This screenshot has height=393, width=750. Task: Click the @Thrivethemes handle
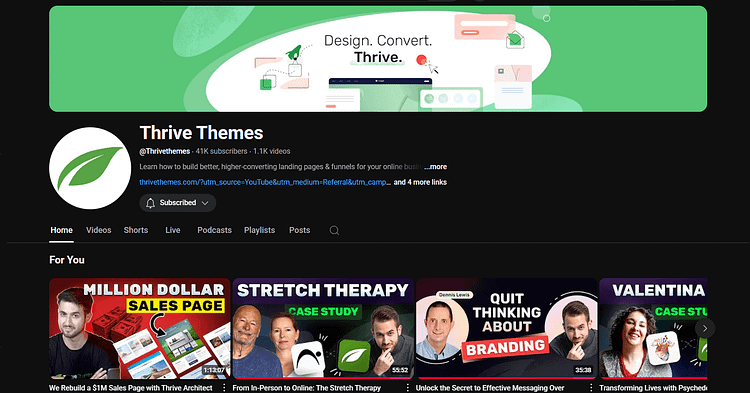click(165, 151)
